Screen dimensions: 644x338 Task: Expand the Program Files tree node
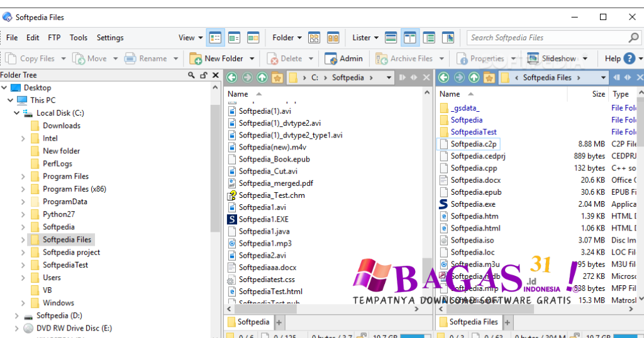click(x=23, y=177)
